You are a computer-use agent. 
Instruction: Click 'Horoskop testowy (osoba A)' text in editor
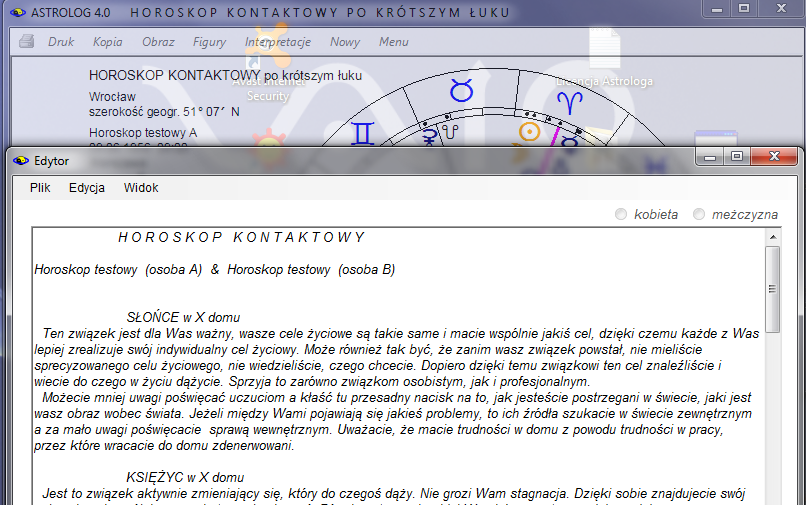click(118, 269)
